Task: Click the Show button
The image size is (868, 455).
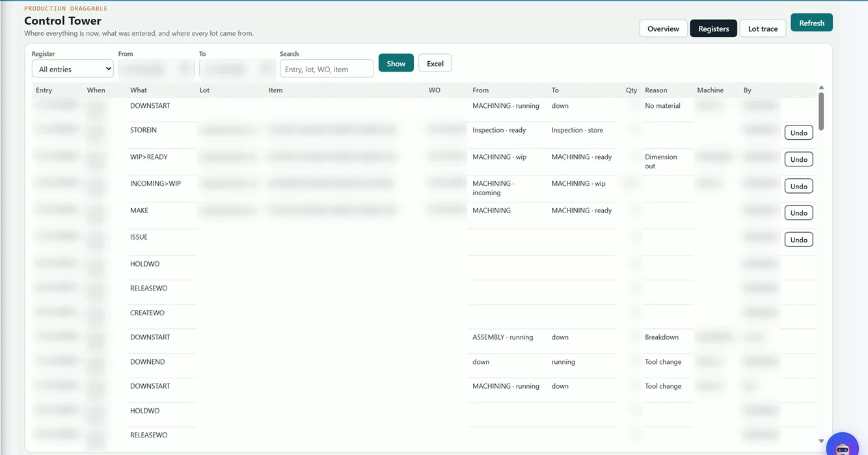Action: [x=396, y=63]
